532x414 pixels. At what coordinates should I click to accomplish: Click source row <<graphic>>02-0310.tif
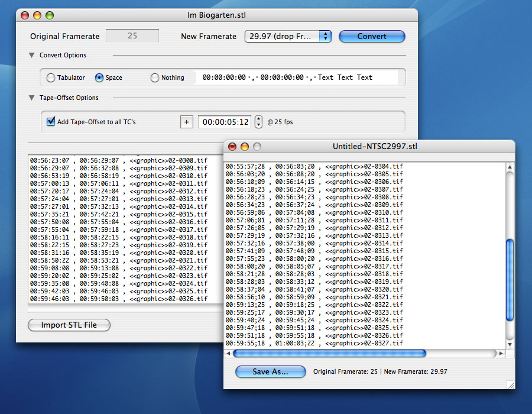tap(118, 176)
